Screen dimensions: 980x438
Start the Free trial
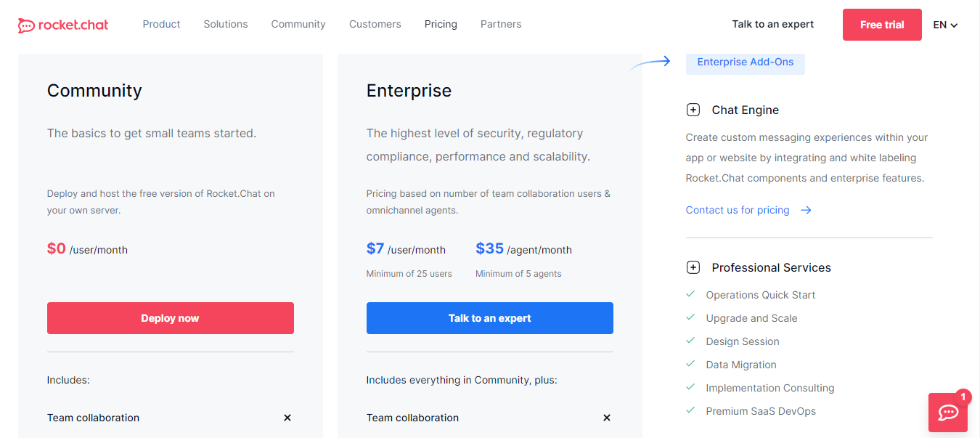click(882, 25)
